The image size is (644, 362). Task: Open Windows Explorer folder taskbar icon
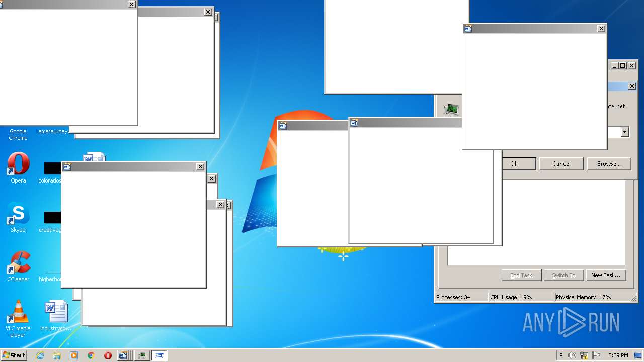coord(57,355)
